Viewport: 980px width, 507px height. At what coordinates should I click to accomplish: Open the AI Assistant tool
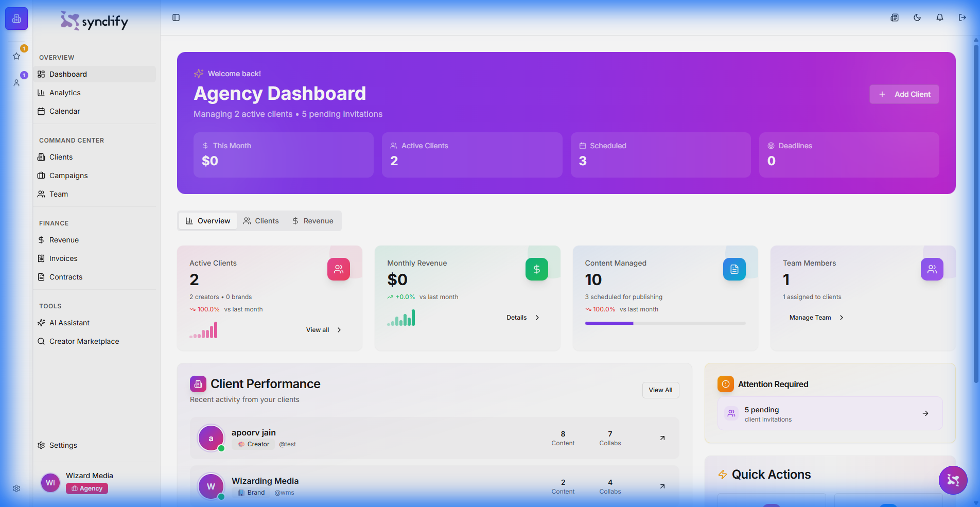tap(68, 323)
